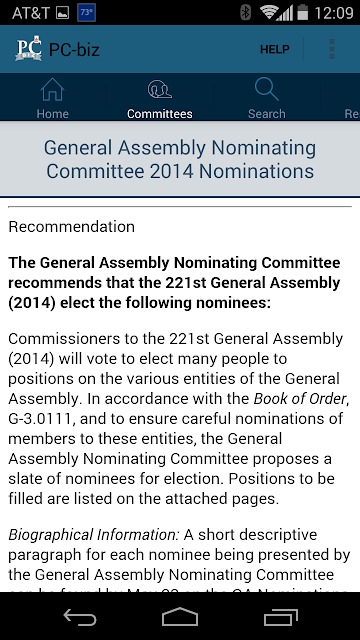Tap the picture notification icon
Viewport: 360px width, 640px height.
(62, 13)
